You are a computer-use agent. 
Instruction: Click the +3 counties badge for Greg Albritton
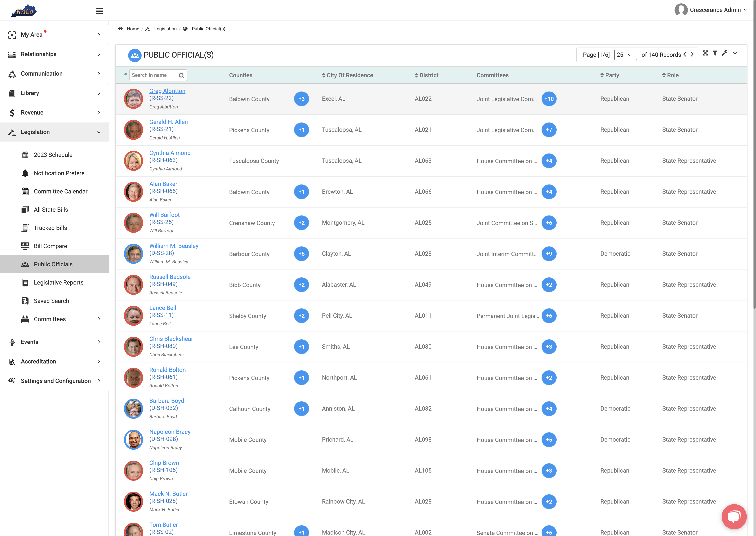coord(301,99)
